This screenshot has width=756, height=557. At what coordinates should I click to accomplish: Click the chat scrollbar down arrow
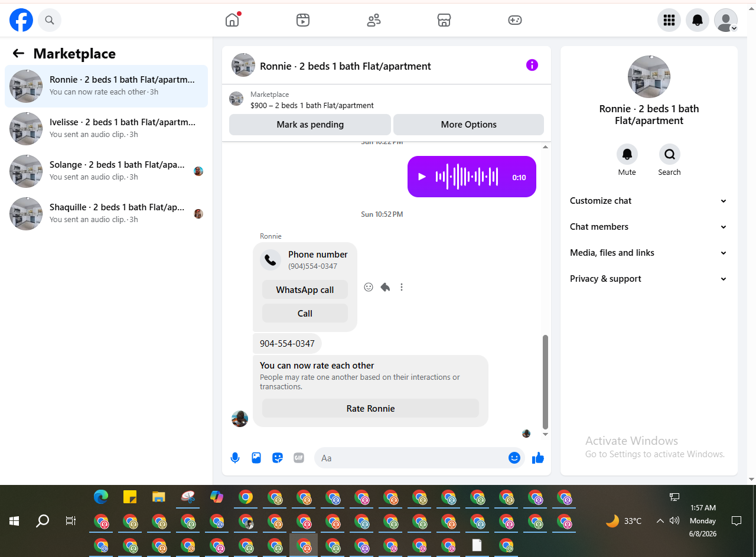[545, 434]
